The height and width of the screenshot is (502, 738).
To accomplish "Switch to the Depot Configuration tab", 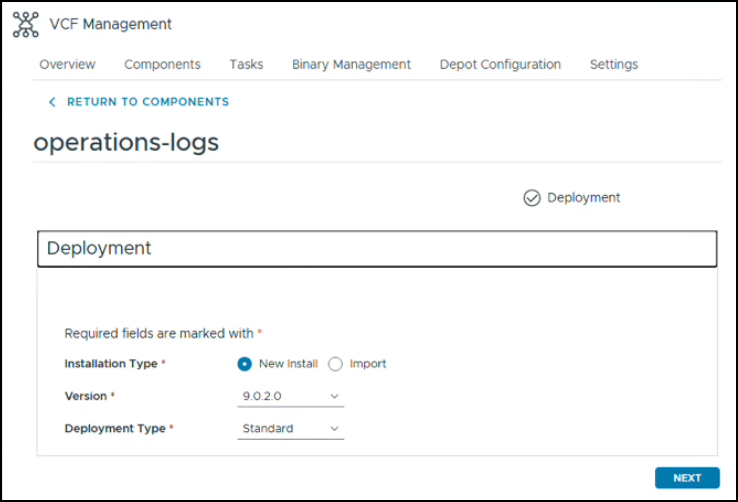I will pyautogui.click(x=500, y=64).
